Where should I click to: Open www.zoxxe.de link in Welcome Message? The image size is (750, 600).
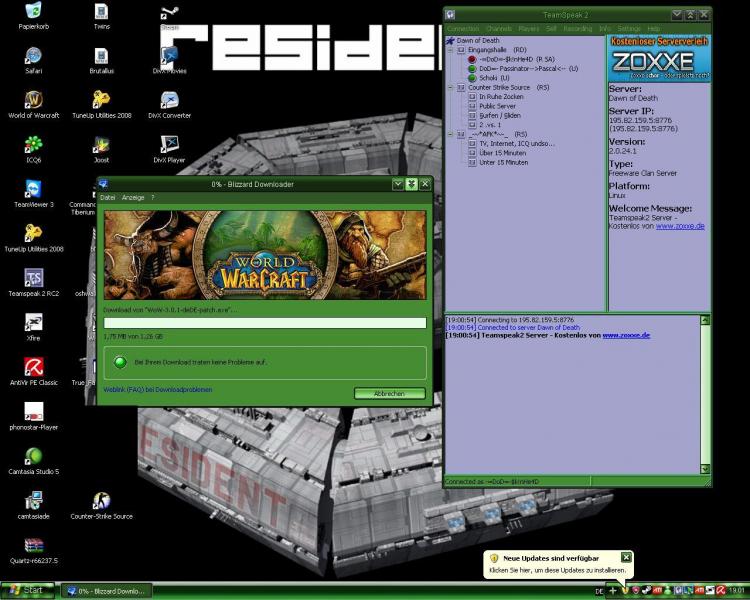(x=680, y=226)
